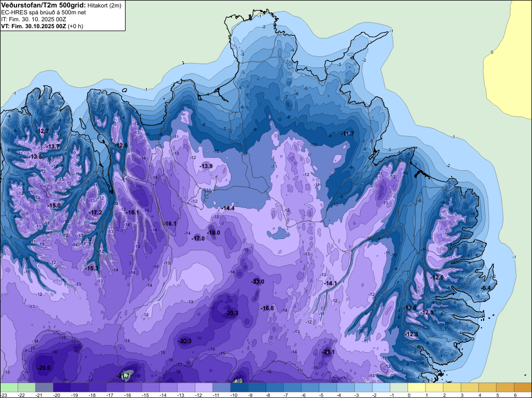532x398 pixels.
Task: Click the title text 'Veðurstofan/T2m 500grid'
Action: pyautogui.click(x=44, y=5)
